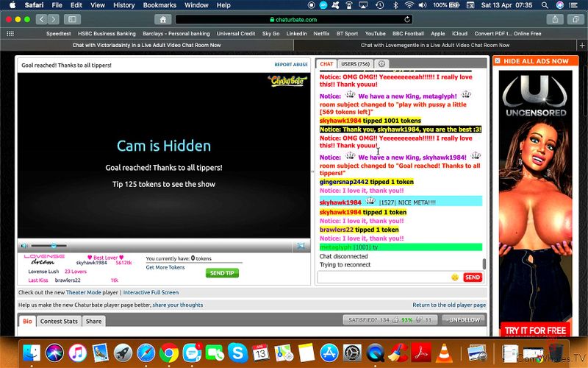Select the Victoriadainty chat room tab
This screenshot has height=368, width=588.
tap(146, 45)
